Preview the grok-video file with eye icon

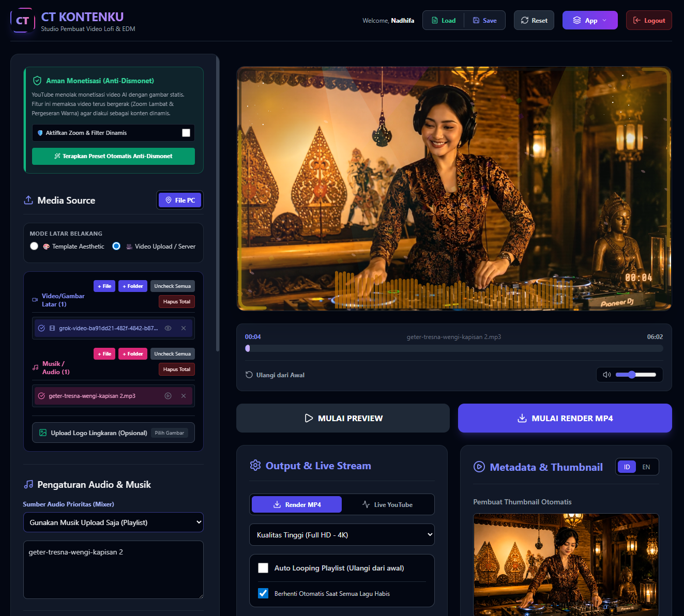pyautogui.click(x=168, y=328)
